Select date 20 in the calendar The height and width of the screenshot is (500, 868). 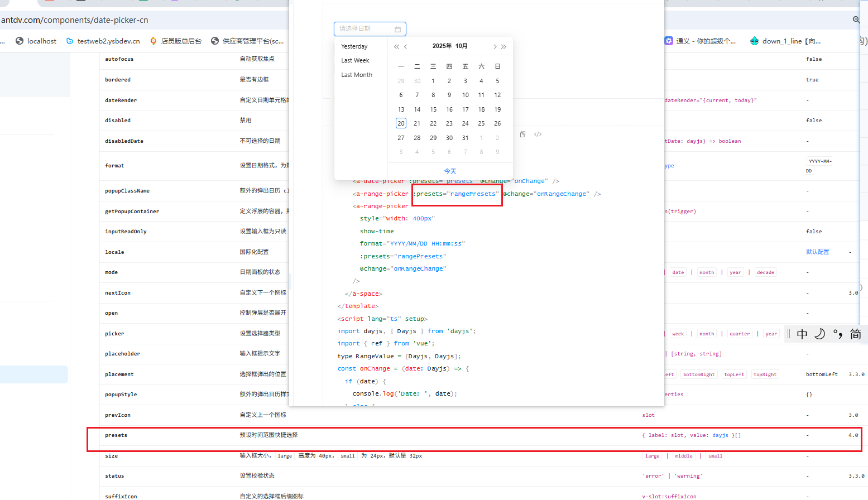click(x=401, y=123)
